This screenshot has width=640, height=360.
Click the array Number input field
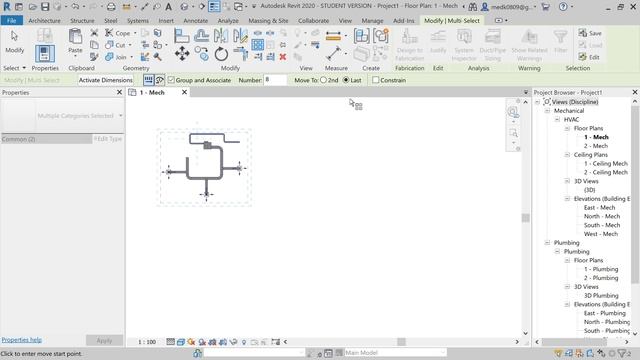275,80
